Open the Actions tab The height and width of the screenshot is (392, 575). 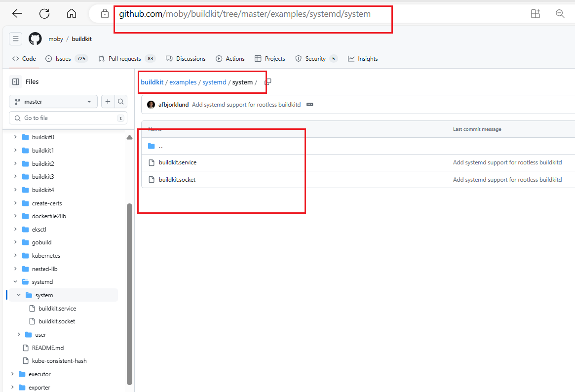pyautogui.click(x=230, y=59)
